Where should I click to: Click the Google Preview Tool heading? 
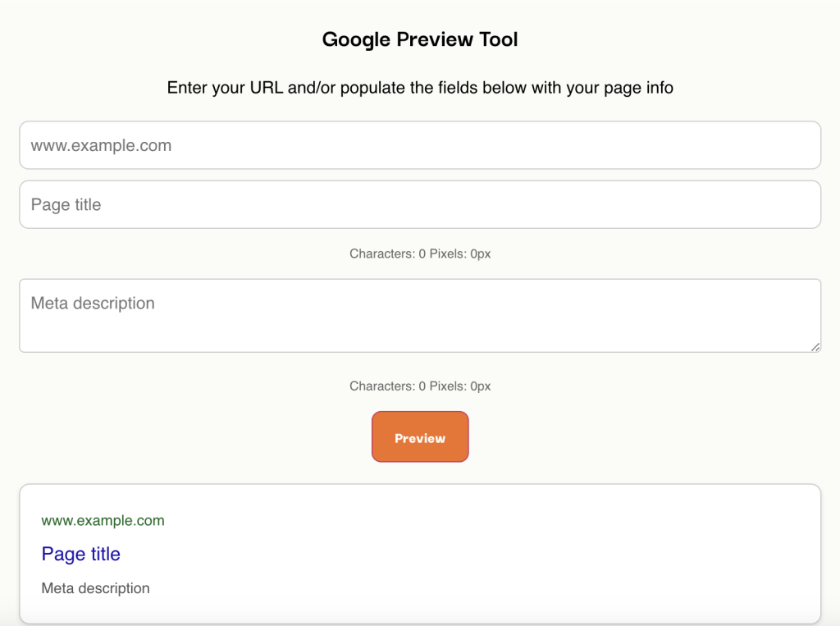click(420, 39)
